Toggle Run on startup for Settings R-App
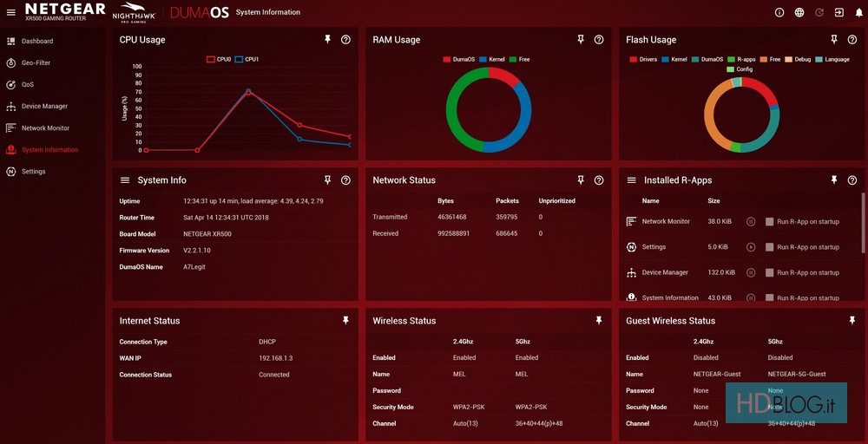Image resolution: width=868 pixels, height=444 pixels. pyautogui.click(x=769, y=247)
